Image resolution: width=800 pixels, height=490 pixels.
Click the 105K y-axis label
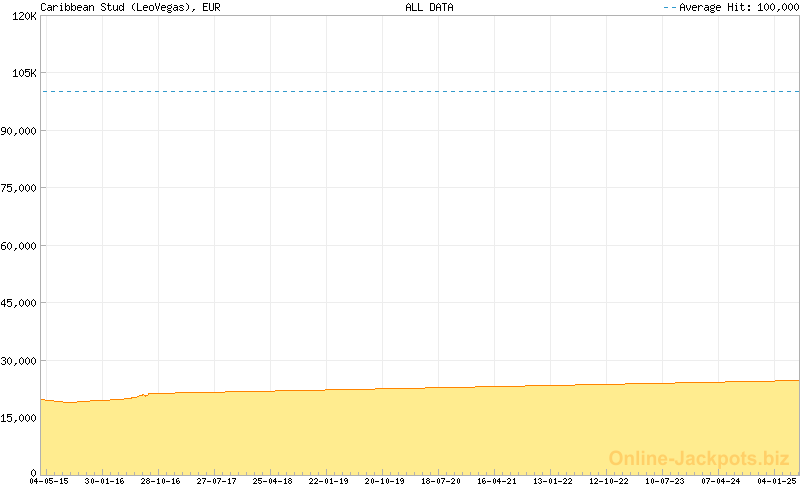(22, 73)
